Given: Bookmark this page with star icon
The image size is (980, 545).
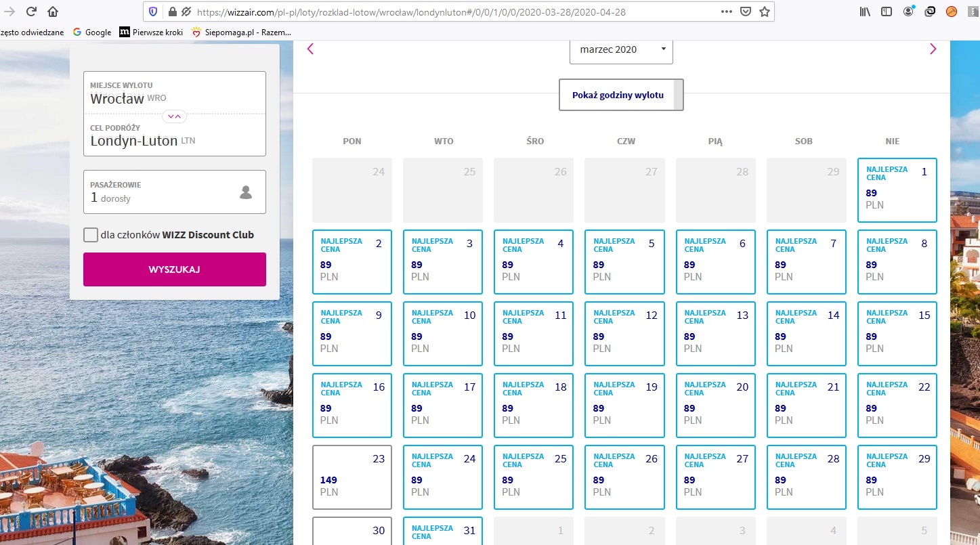Looking at the screenshot, I should click(x=765, y=12).
